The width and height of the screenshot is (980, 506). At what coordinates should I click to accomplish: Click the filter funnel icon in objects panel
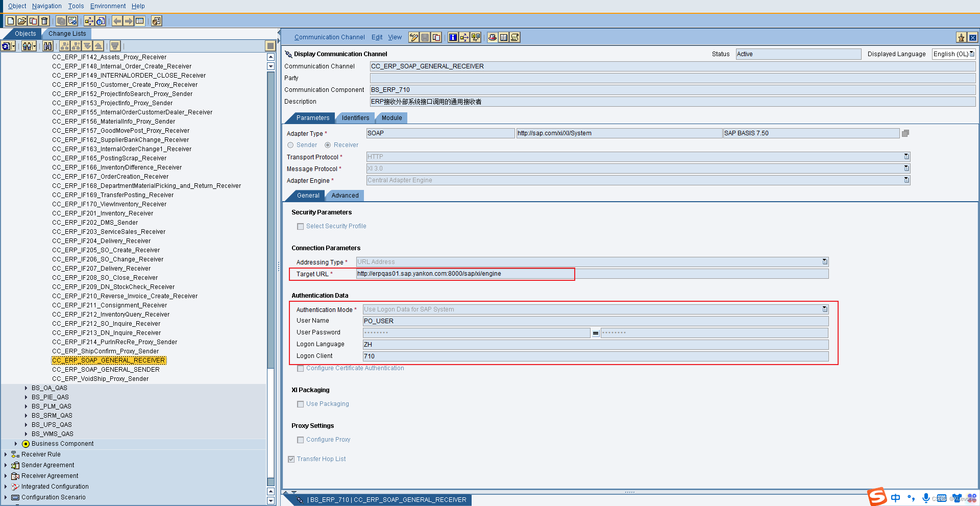click(115, 46)
